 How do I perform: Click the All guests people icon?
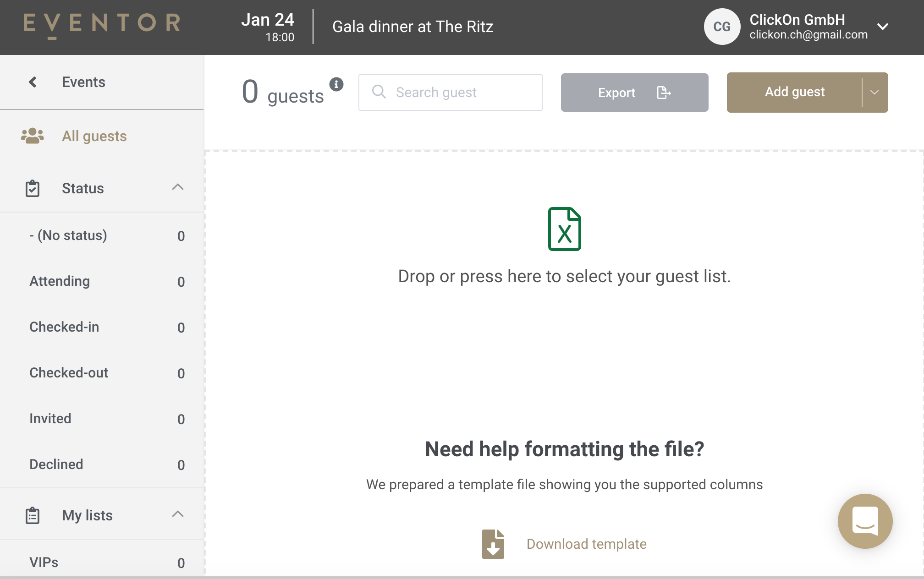point(33,136)
